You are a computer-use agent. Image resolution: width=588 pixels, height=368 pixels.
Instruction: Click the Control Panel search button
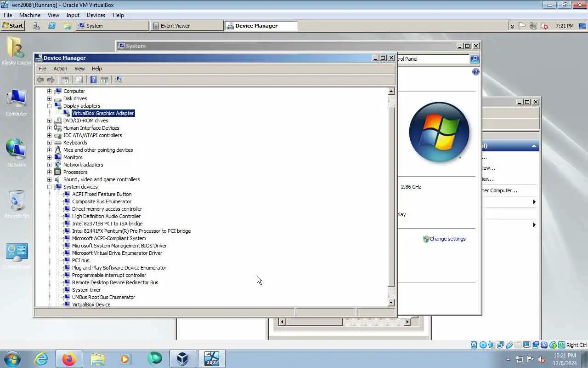pyautogui.click(x=475, y=58)
